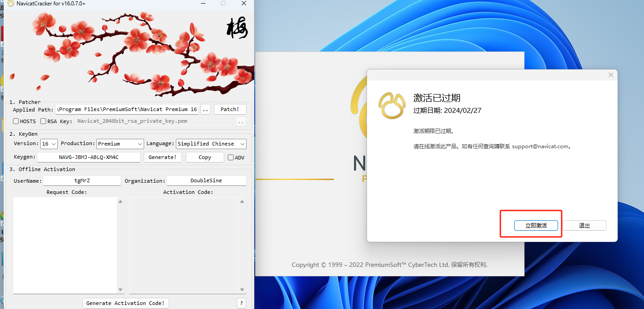Image resolution: width=644 pixels, height=309 pixels.
Task: Browse for the Applied Path folder
Action: tap(205, 109)
